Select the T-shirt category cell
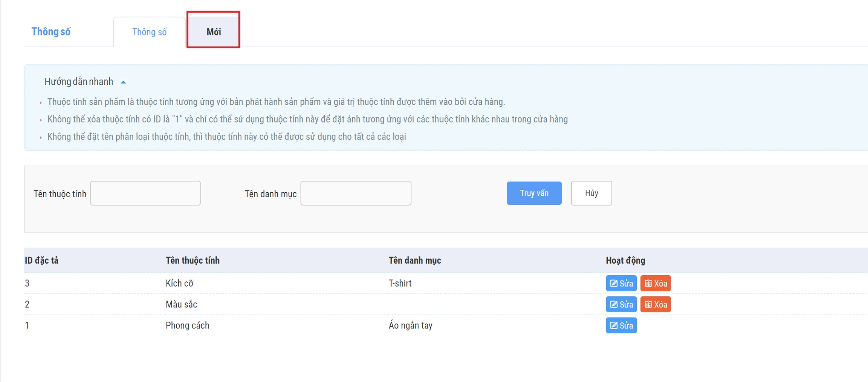The image size is (868, 382). (x=400, y=284)
